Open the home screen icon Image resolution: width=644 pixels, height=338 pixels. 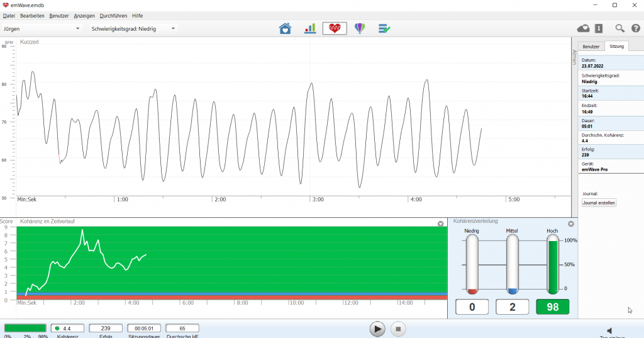click(x=286, y=28)
